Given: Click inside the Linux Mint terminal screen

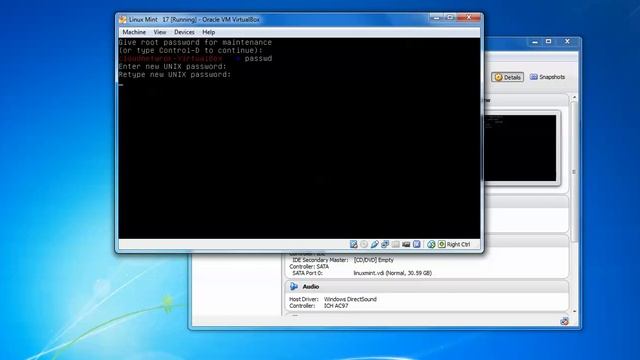Looking at the screenshot, I should (x=299, y=138).
